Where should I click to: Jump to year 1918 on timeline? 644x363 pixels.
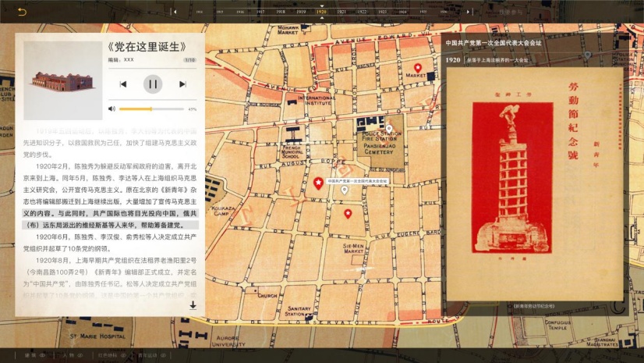(x=281, y=12)
